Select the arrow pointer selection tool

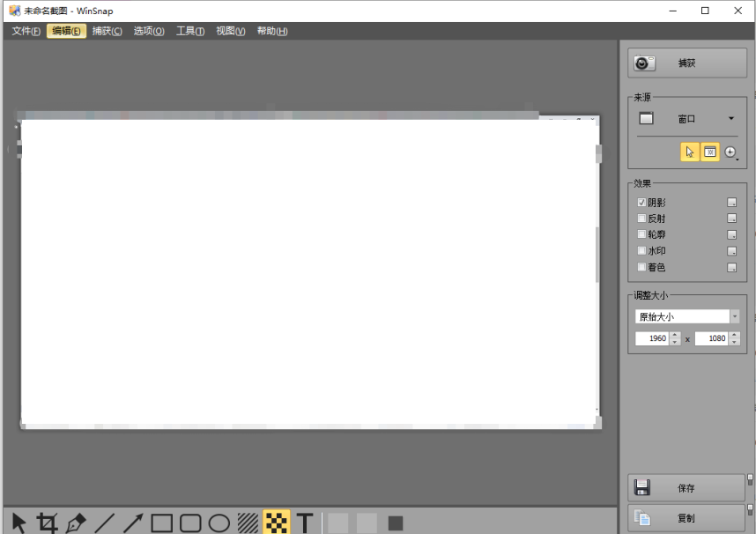[x=19, y=523]
